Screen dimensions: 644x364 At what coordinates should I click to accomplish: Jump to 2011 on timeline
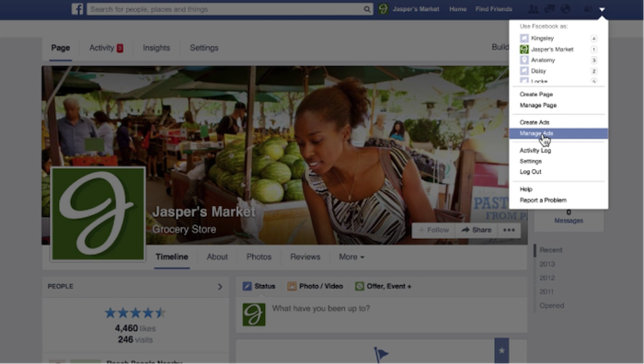(546, 291)
